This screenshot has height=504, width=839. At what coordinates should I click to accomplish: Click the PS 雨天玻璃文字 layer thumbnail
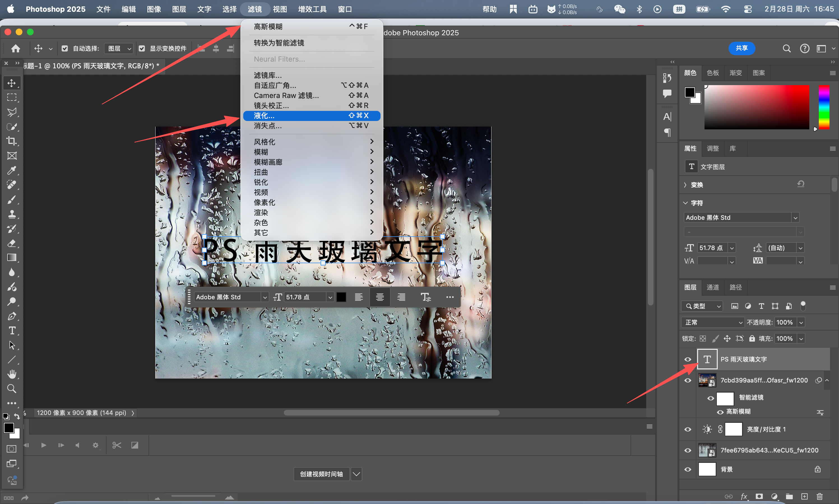707,359
